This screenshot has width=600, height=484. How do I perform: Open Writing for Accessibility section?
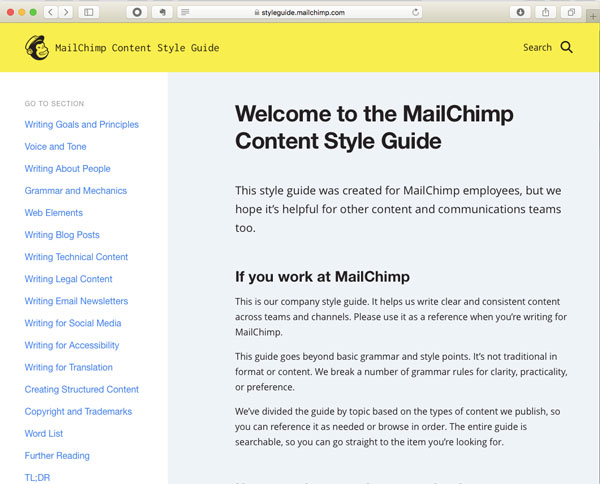click(x=72, y=345)
